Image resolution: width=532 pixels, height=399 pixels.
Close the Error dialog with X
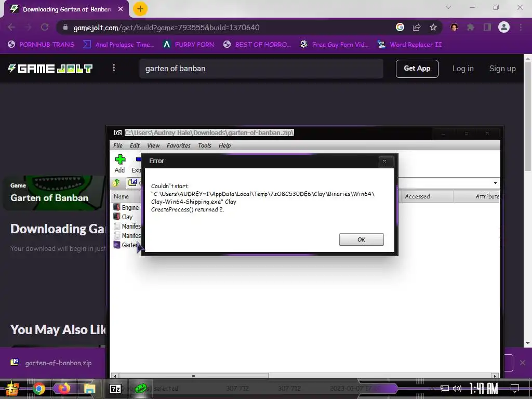(x=384, y=161)
